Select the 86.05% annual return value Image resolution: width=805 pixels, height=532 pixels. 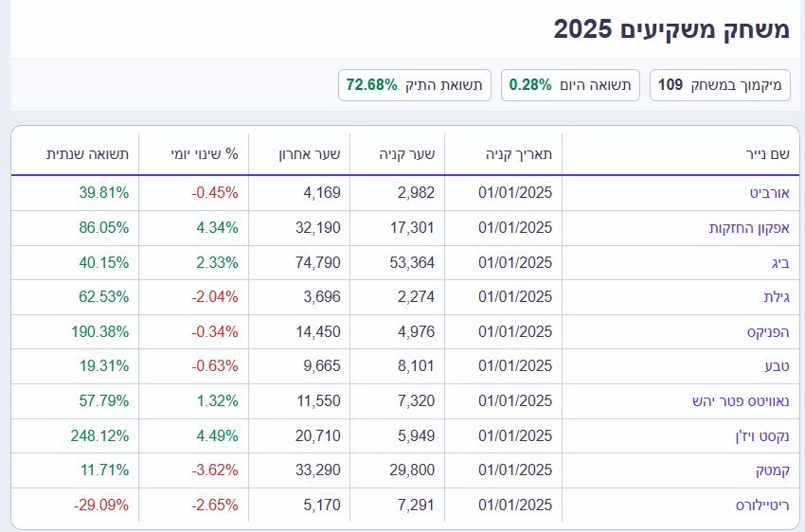tap(104, 228)
